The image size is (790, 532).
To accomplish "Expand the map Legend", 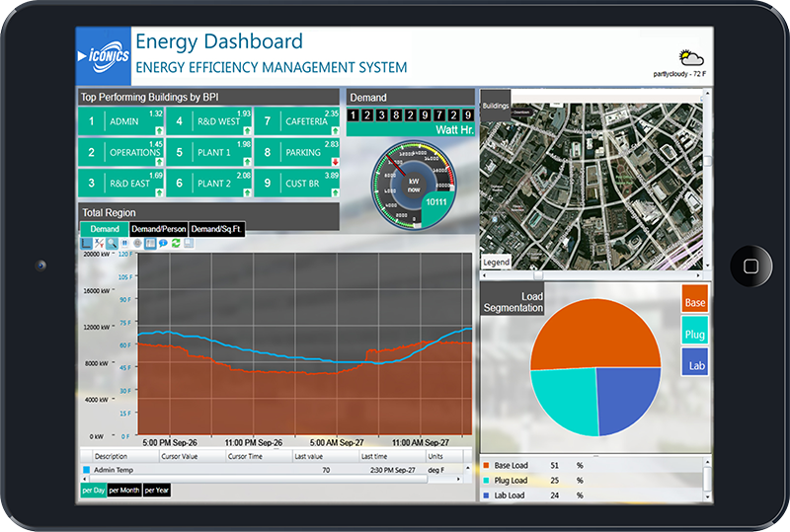I will pyautogui.click(x=496, y=262).
